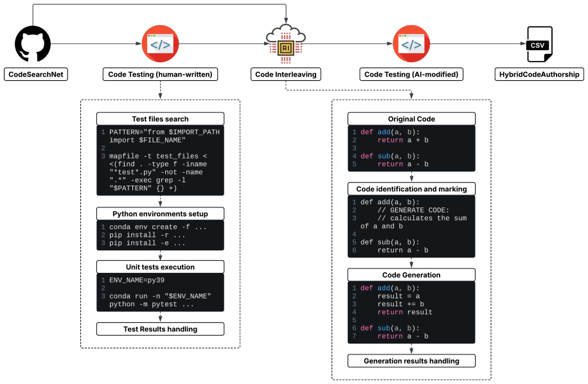Click the Code identification and marking header
Viewport: 588px width, 384px height.
pyautogui.click(x=411, y=189)
